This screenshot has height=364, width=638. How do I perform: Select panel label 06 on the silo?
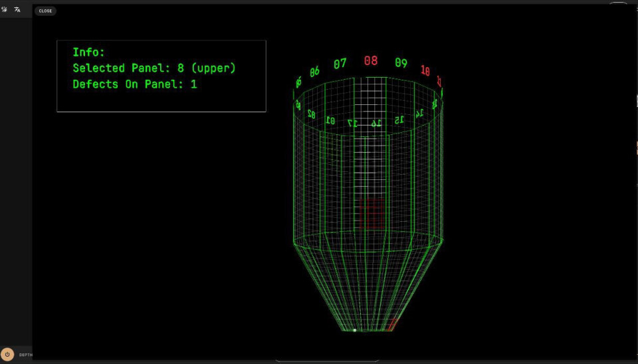pos(314,71)
